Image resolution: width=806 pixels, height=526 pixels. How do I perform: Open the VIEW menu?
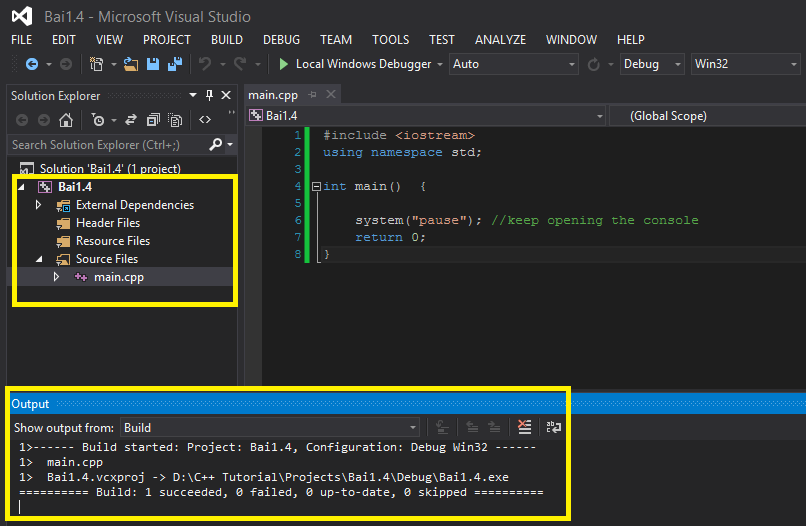click(109, 40)
